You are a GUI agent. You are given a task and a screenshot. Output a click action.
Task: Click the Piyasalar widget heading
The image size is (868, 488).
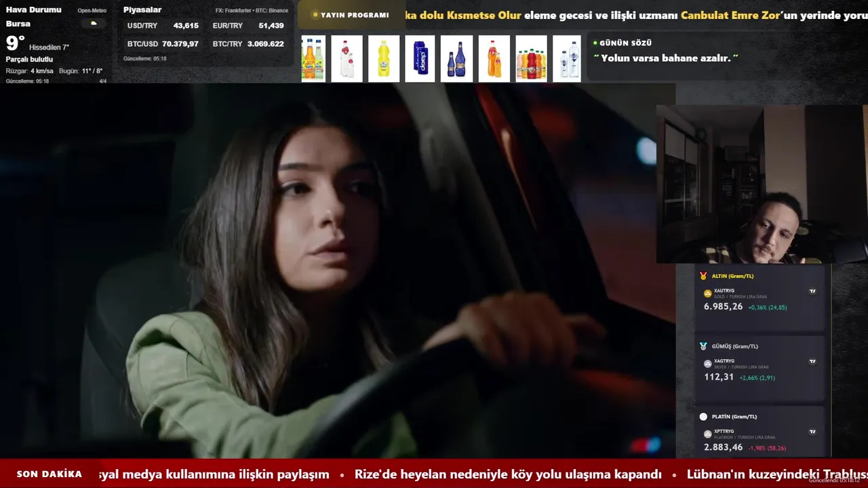tap(142, 9)
